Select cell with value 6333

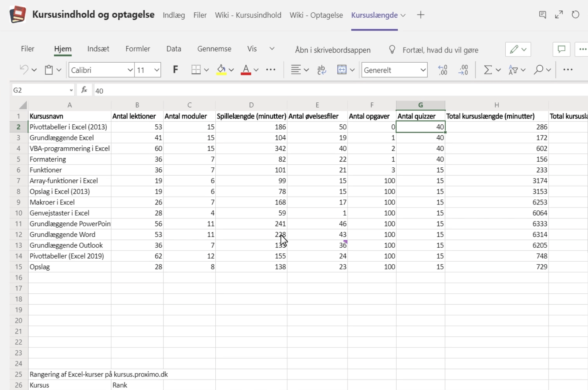tap(497, 224)
